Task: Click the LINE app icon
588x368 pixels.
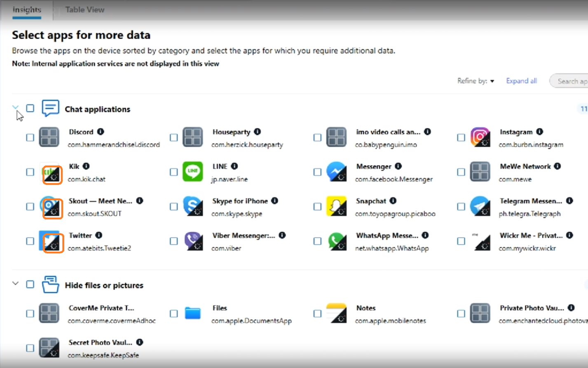Action: click(x=193, y=172)
